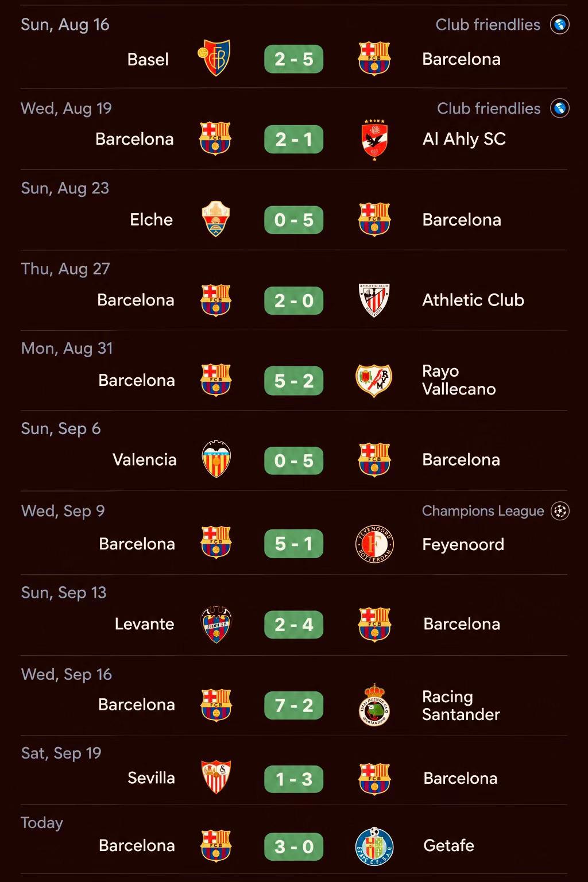The image size is (588, 882).
Task: Click the Valencia club crest
Action: (216, 459)
